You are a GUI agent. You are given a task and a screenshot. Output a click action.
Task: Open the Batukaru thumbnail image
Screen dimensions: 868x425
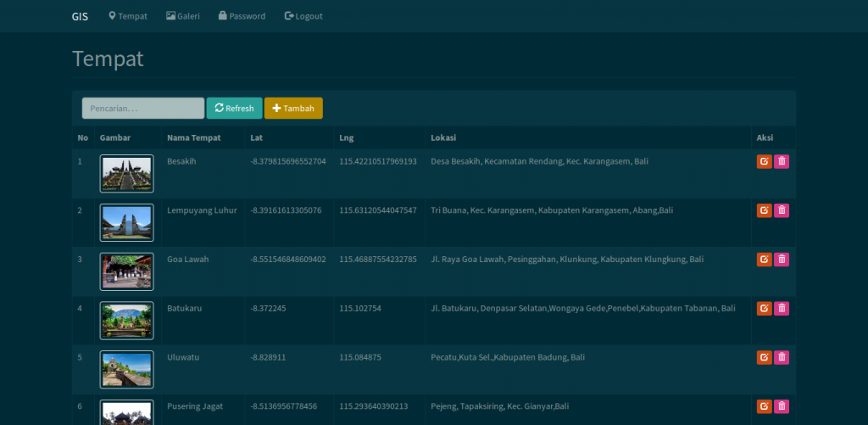pyautogui.click(x=127, y=321)
